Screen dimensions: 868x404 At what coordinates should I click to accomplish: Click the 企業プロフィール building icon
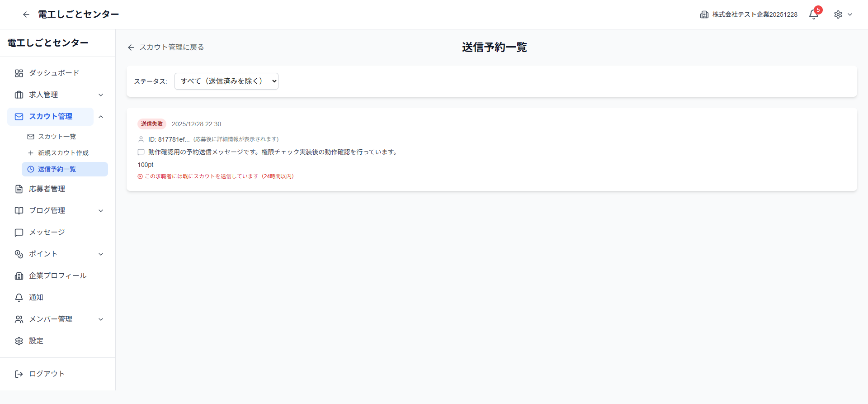[19, 276]
